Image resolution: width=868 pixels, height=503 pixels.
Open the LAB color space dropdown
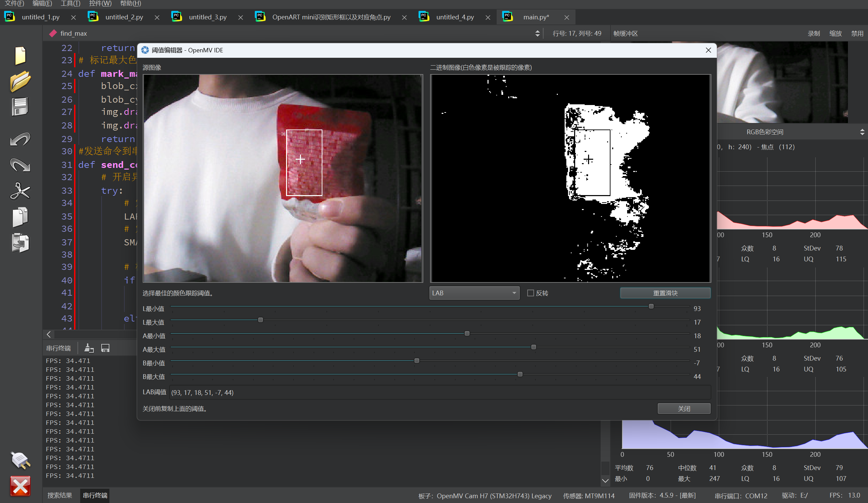[x=474, y=293]
